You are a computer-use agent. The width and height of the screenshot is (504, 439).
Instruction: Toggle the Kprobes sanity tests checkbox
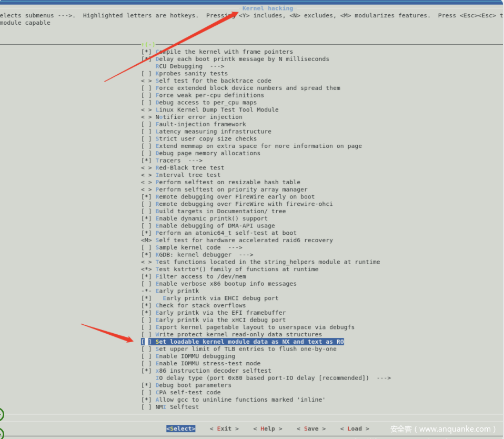pyautogui.click(x=146, y=74)
